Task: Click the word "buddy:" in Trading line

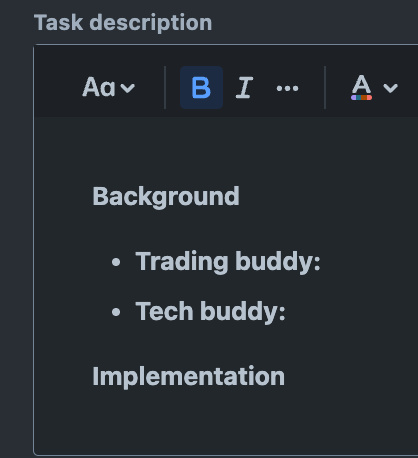Action: [x=278, y=262]
